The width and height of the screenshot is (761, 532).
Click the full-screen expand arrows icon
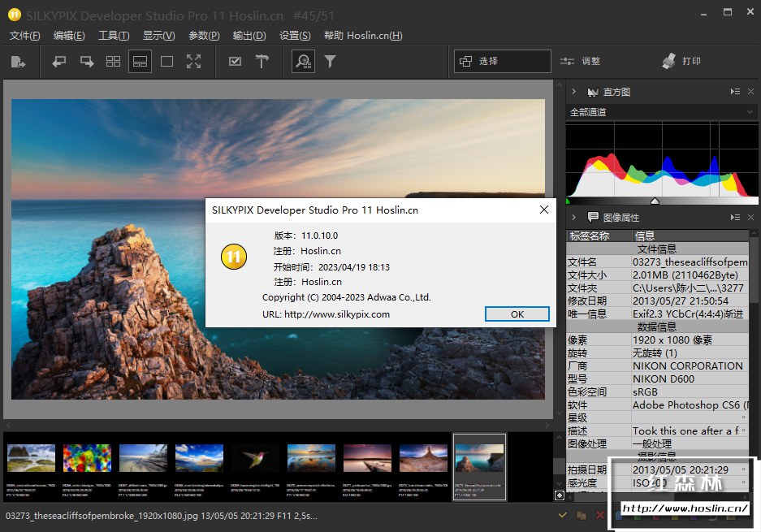tap(193, 61)
